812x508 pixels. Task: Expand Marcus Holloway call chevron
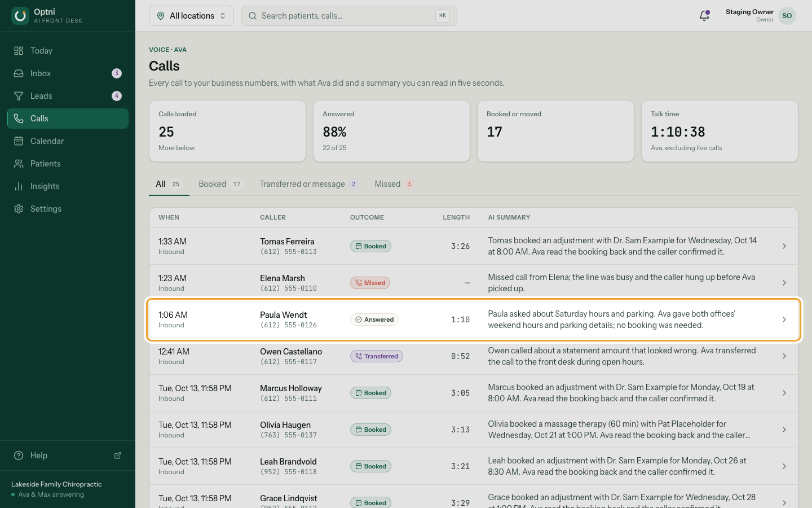[x=784, y=393]
